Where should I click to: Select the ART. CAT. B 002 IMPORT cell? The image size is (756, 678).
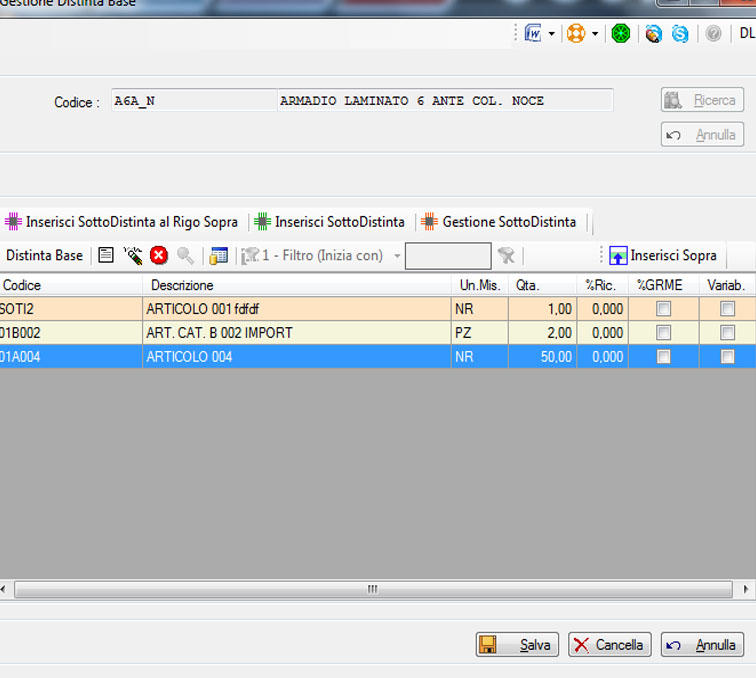pos(297,333)
